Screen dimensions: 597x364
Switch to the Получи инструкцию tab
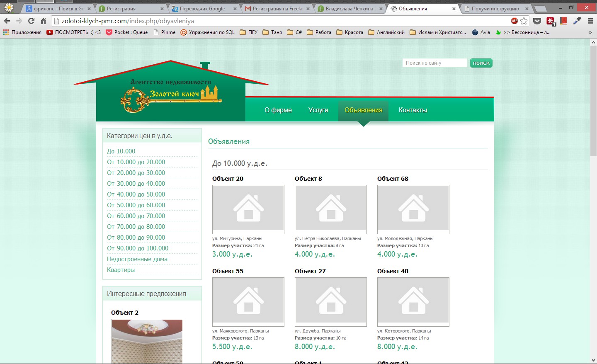[496, 8]
